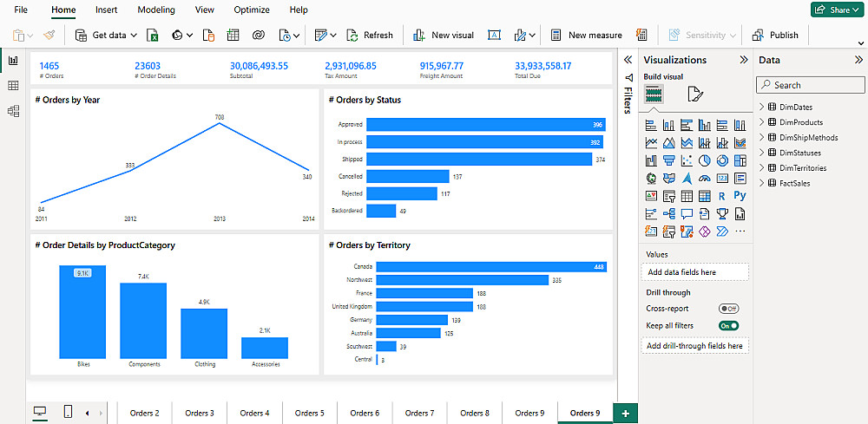Collapse the Visualizations pane
The image size is (868, 424).
[744, 60]
